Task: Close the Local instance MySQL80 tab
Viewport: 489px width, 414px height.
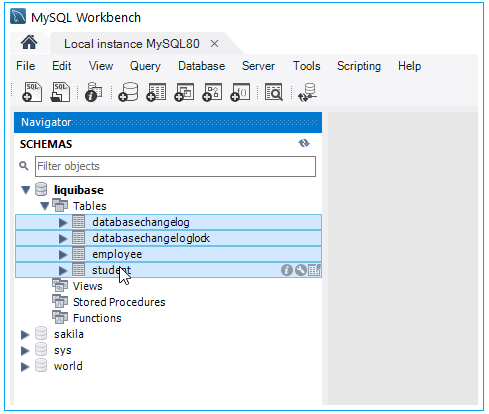Action: (214, 44)
